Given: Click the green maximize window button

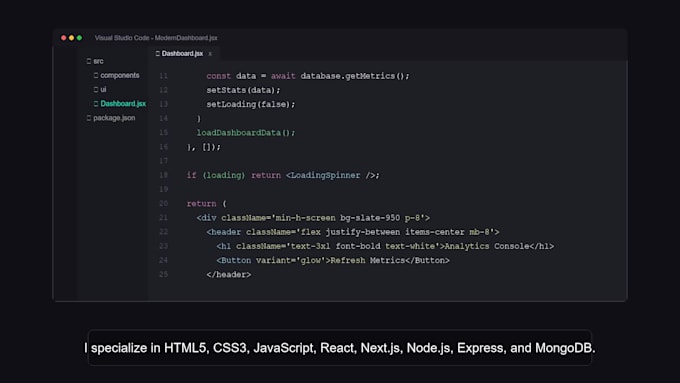Looking at the screenshot, I should point(79,38).
